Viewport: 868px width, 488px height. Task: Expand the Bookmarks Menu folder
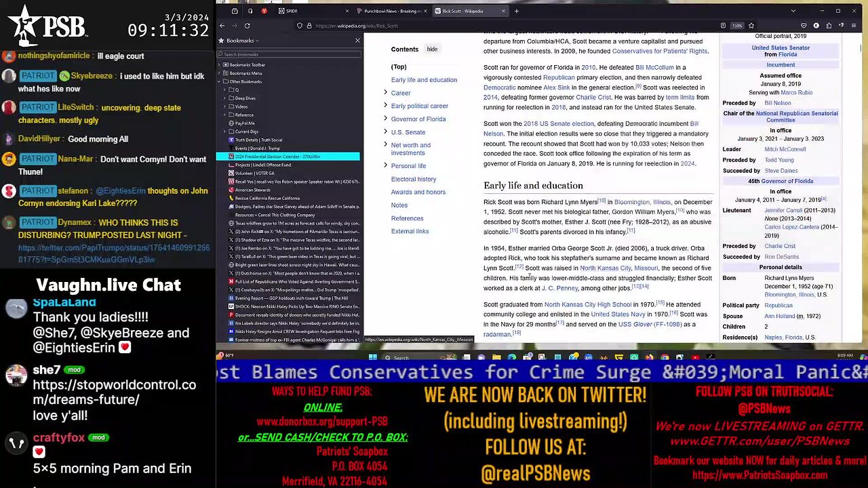(220, 73)
